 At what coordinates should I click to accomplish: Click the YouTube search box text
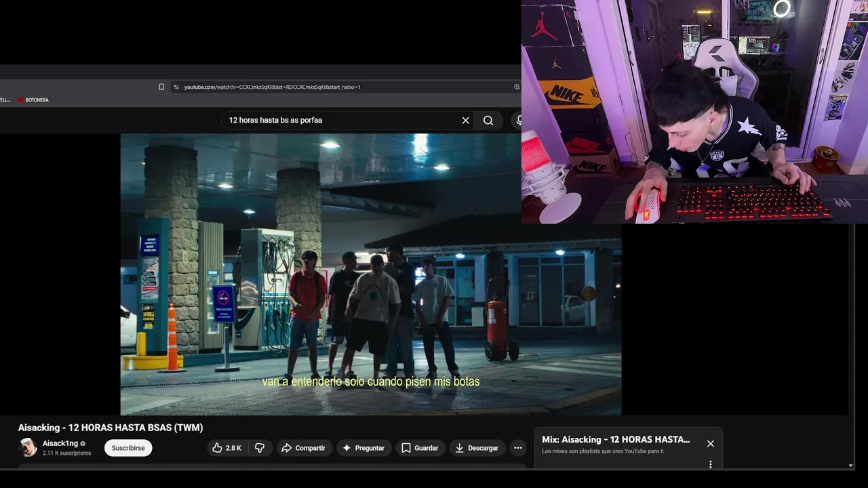pyautogui.click(x=275, y=120)
